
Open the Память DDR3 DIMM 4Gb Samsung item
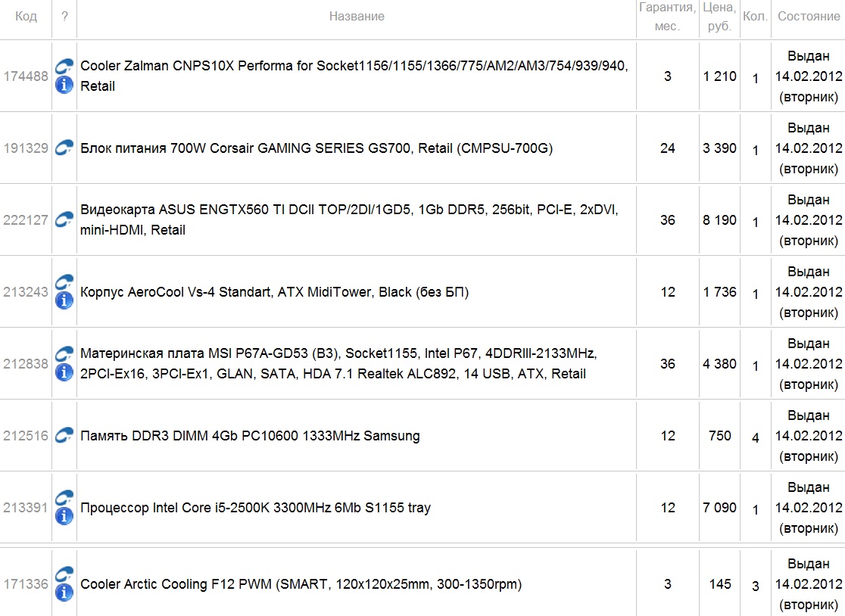pyautogui.click(x=250, y=436)
